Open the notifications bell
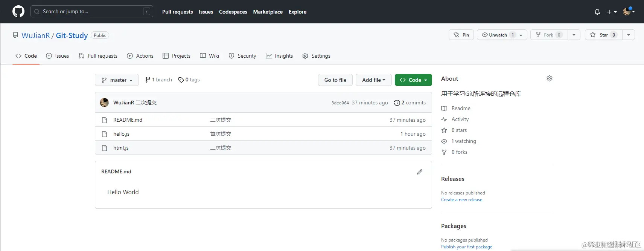This screenshot has height=251, width=644. point(597,12)
